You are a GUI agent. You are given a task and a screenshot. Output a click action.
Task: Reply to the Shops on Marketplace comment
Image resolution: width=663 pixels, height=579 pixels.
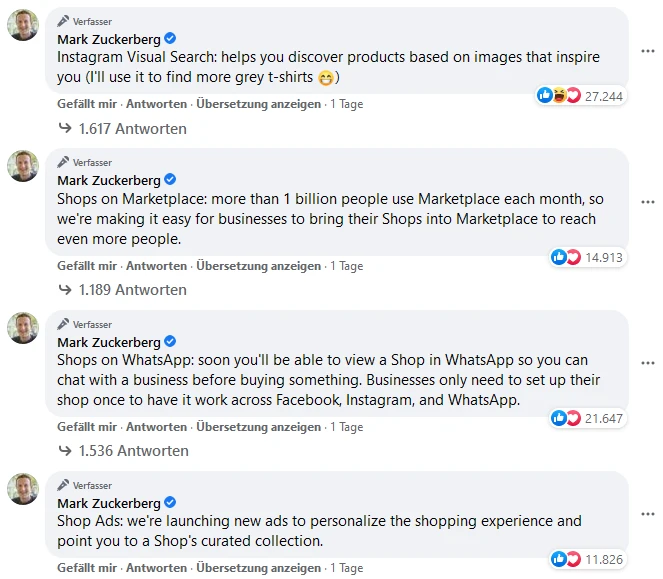(x=156, y=266)
